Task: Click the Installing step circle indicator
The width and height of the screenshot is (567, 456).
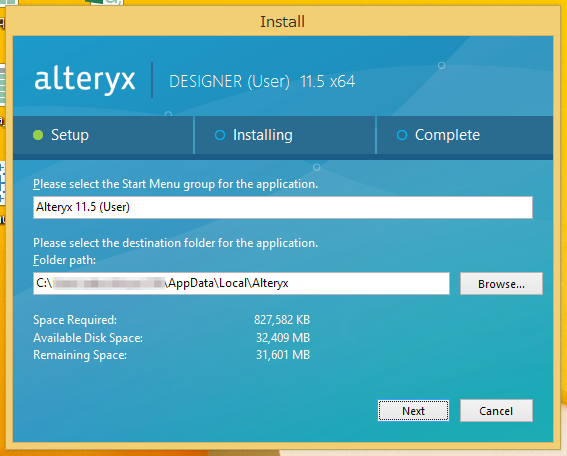Action: [220, 135]
